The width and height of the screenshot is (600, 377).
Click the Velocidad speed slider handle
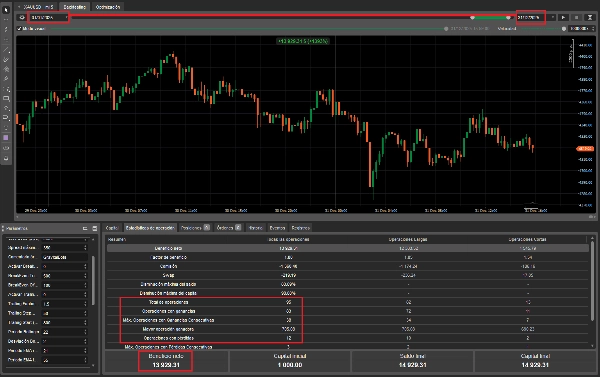coord(564,29)
